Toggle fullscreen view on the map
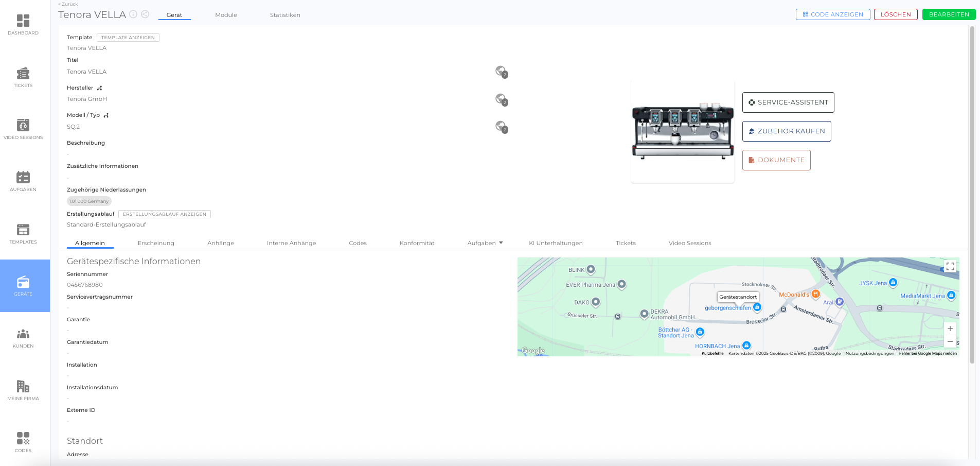This screenshot has width=980, height=466. pyautogui.click(x=950, y=266)
